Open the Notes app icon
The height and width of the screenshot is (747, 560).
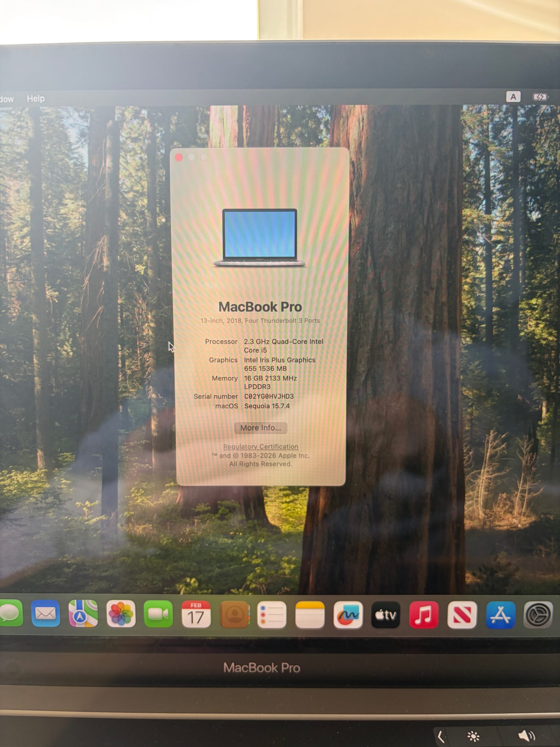click(310, 615)
